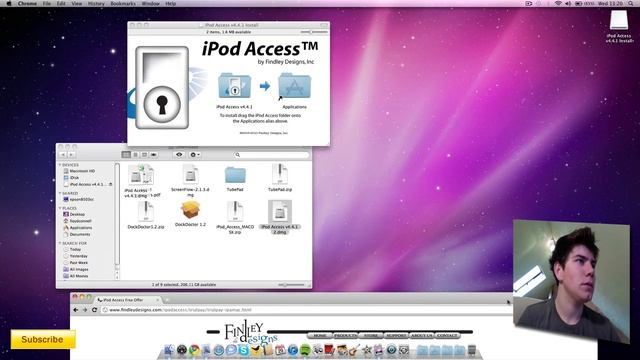Select the ScreenFlow-2.1.3.dmg file

coord(190,175)
